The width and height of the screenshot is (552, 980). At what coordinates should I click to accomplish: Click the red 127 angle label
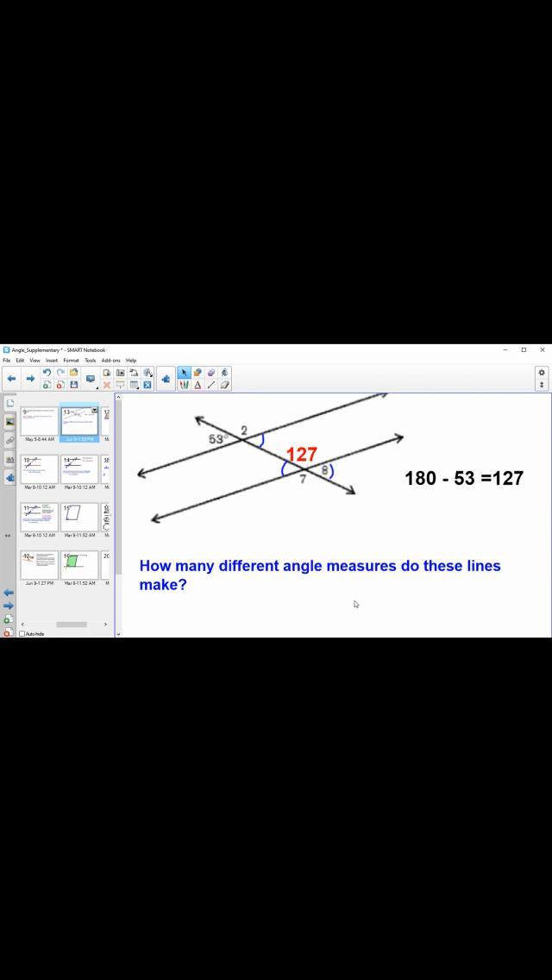point(301,455)
